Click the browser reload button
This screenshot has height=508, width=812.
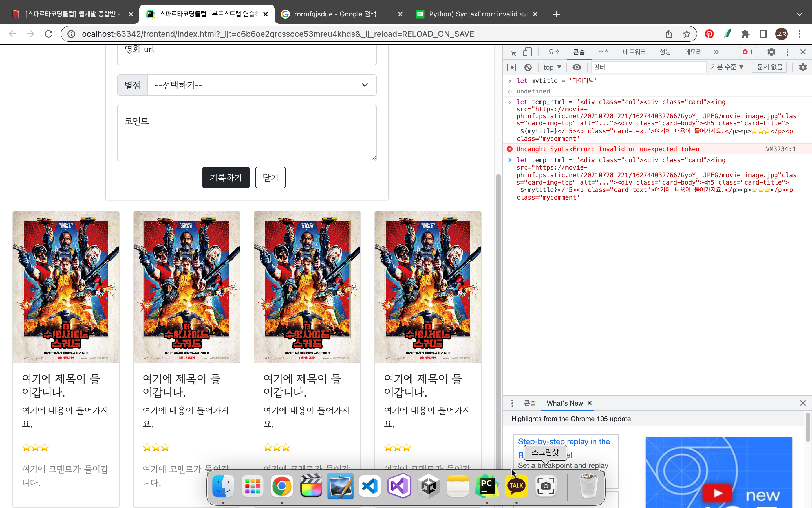pyautogui.click(x=49, y=34)
